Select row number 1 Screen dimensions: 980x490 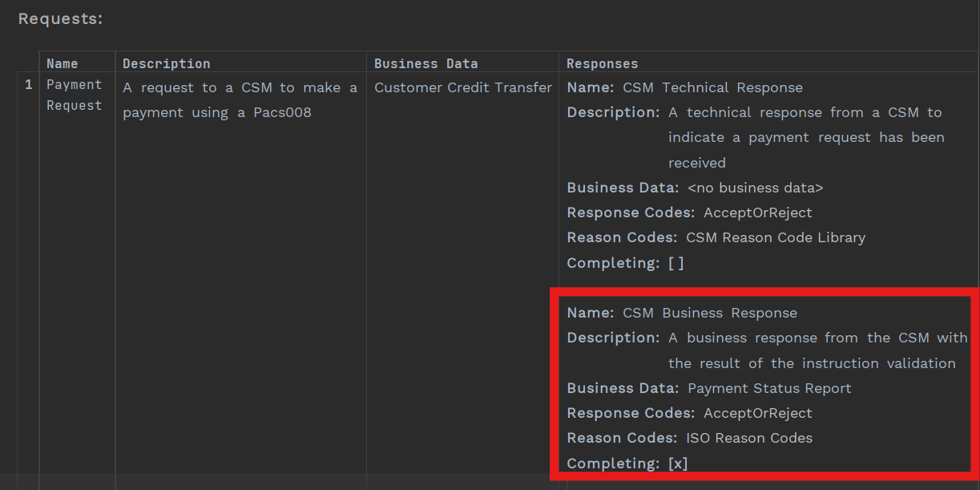tap(29, 84)
